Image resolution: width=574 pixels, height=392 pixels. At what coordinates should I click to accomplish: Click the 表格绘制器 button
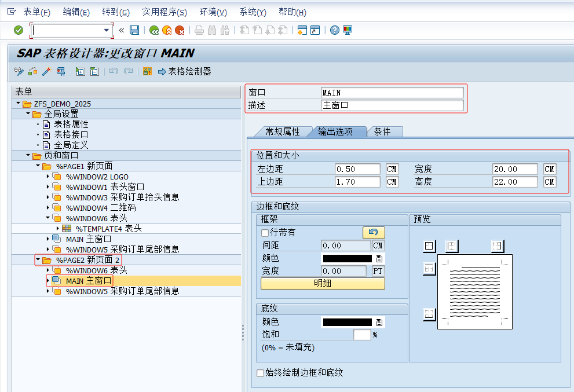[x=185, y=71]
